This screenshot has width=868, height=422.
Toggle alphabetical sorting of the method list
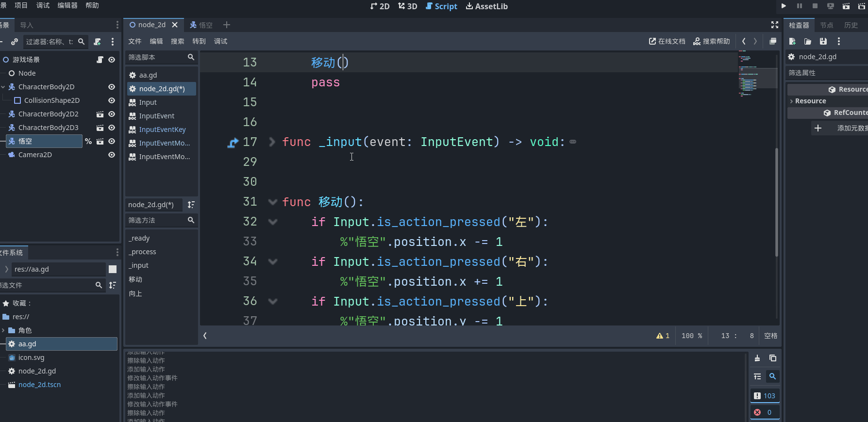pos(191,205)
